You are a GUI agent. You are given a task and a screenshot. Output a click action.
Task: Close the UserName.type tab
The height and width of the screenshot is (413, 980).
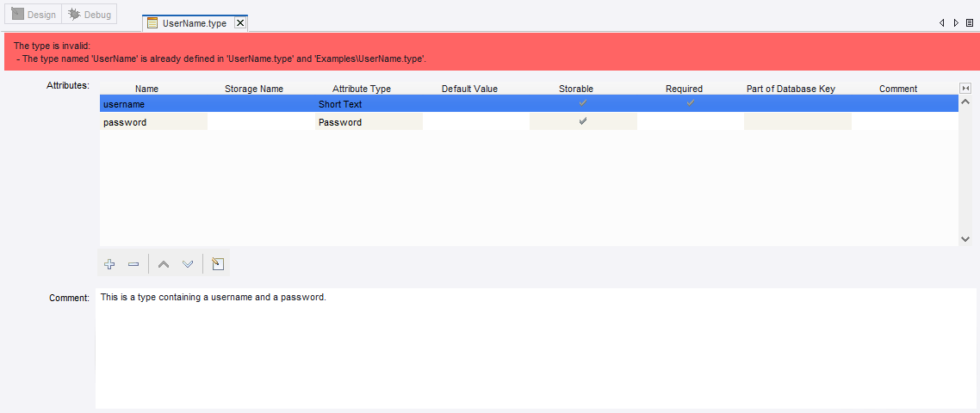240,23
